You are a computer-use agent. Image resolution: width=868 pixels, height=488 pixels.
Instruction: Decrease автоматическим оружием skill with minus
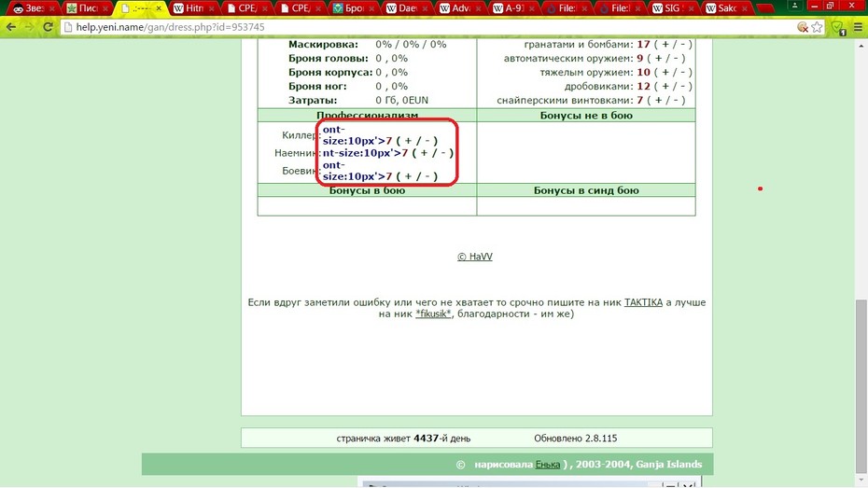(x=675, y=58)
